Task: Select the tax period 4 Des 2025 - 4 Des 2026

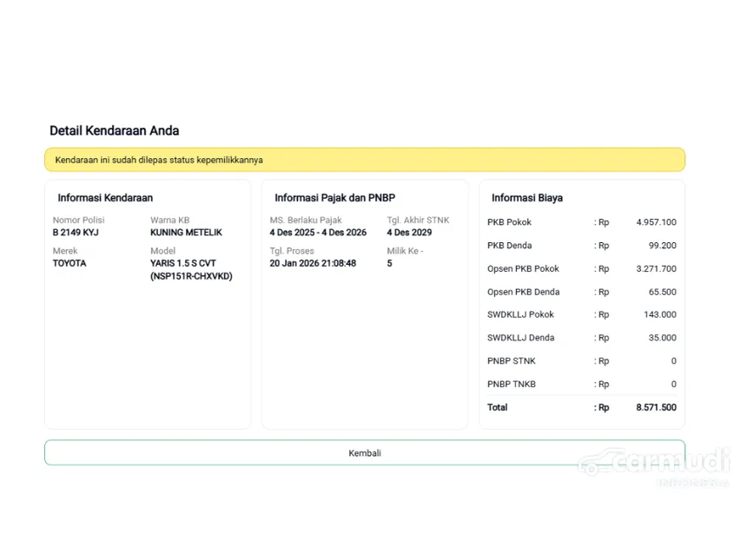Action: pyautogui.click(x=318, y=233)
